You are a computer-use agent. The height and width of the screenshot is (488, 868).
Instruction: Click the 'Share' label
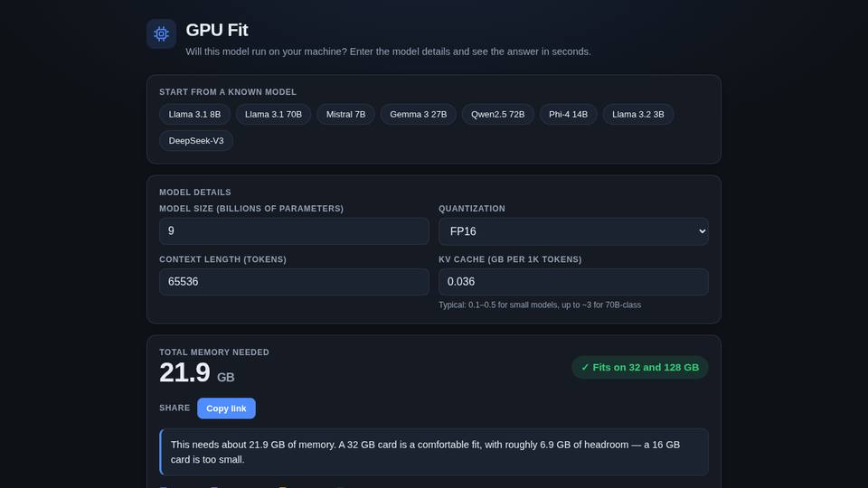coord(175,408)
